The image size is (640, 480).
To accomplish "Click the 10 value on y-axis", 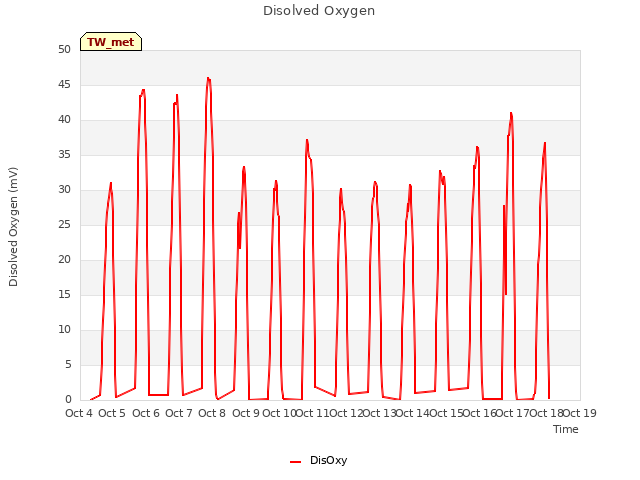I will (64, 330).
